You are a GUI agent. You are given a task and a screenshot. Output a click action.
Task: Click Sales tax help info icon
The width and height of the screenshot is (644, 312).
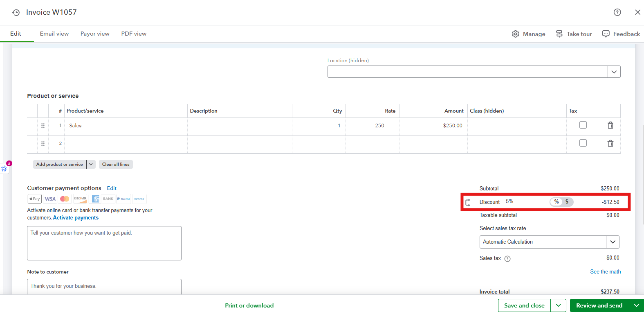[x=507, y=259]
